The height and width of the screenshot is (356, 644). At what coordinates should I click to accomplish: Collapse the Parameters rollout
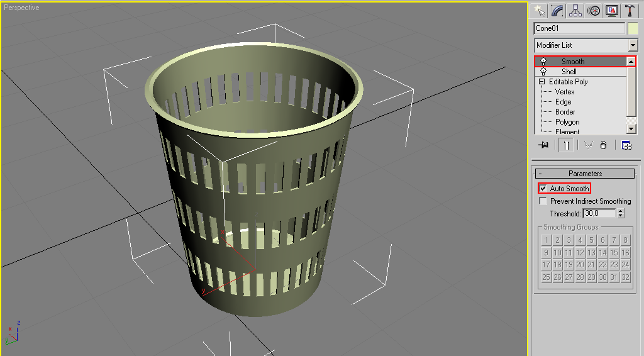[540, 174]
